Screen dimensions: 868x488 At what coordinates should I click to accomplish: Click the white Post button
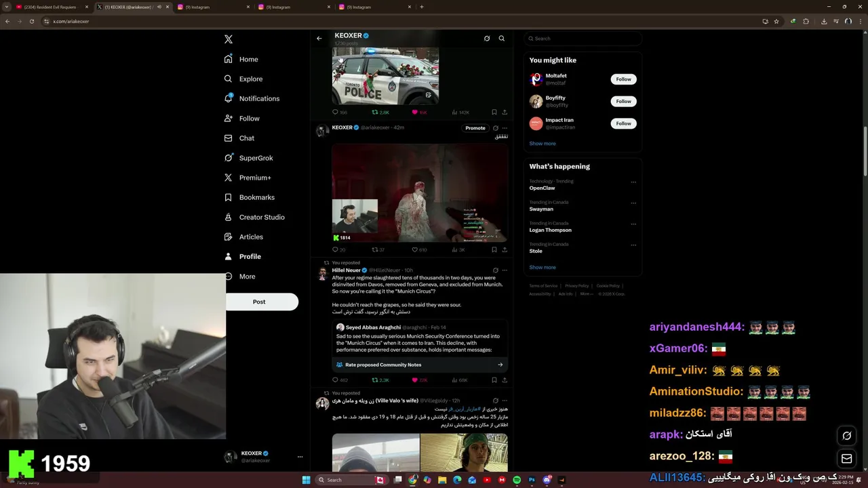(262, 302)
